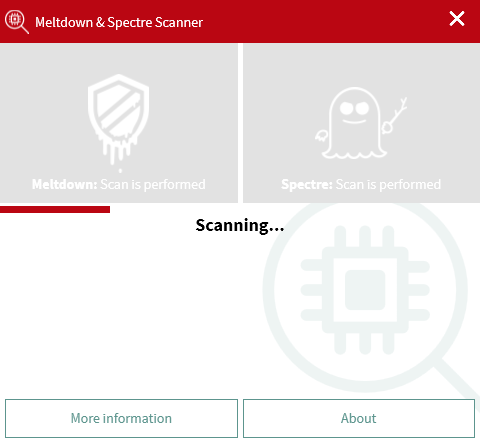Open More information
The image size is (480, 443).
coord(121,418)
